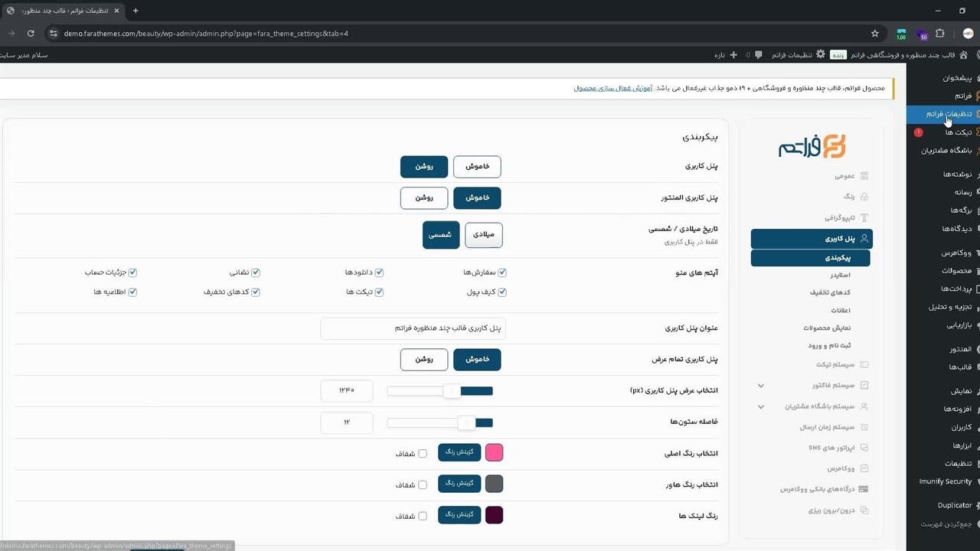Click the فراتم logo in the settings panel

(x=812, y=145)
